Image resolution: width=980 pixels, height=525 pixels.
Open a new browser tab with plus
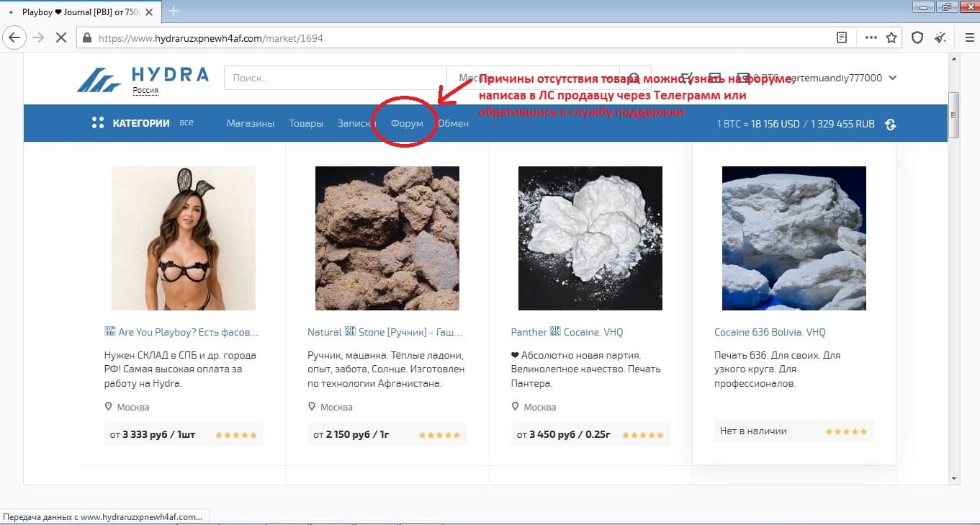174,11
